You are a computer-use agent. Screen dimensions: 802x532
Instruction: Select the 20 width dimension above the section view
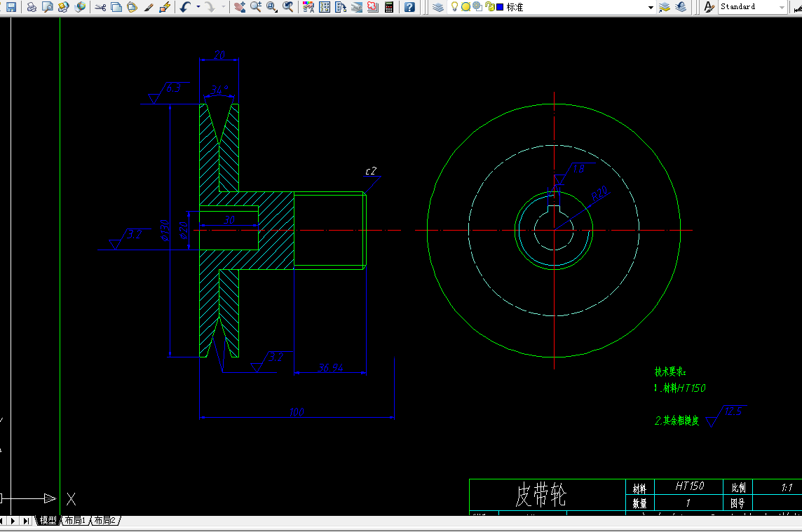click(x=219, y=54)
